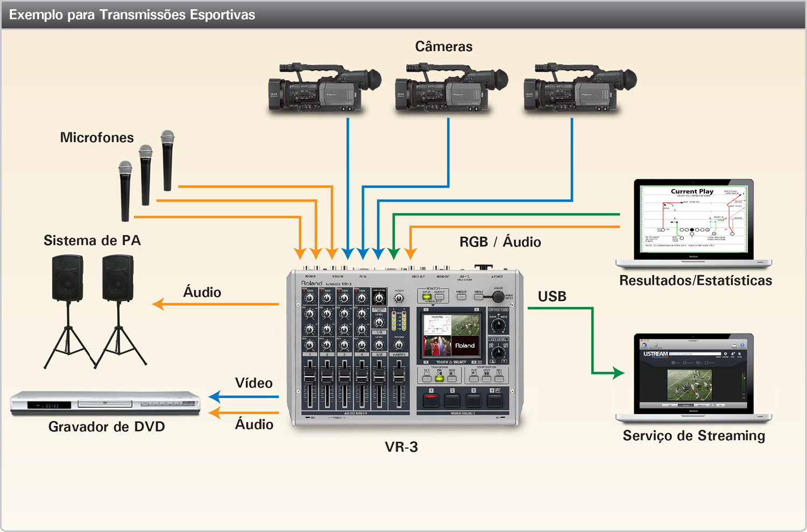The image size is (807, 532).
Task: Open the MENU on the VR-3
Action: tap(479, 296)
